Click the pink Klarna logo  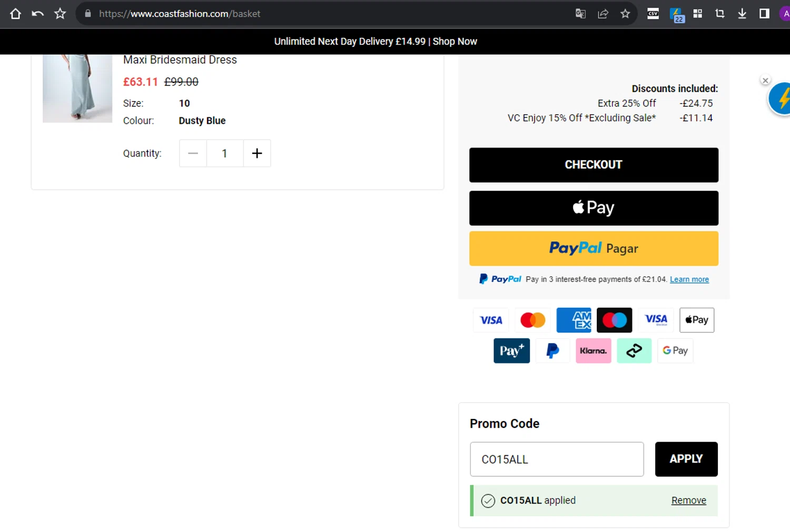[594, 350]
